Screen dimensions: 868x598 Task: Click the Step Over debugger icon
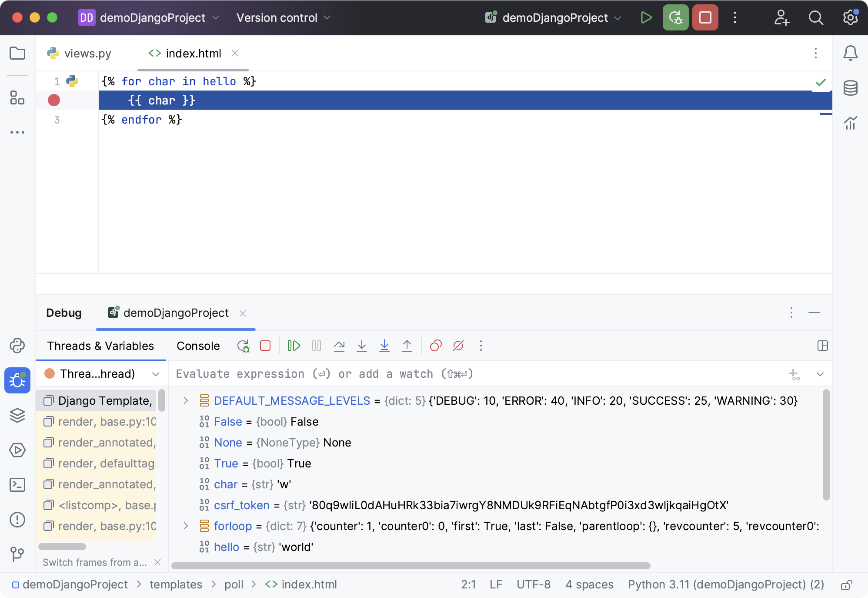pos(339,345)
